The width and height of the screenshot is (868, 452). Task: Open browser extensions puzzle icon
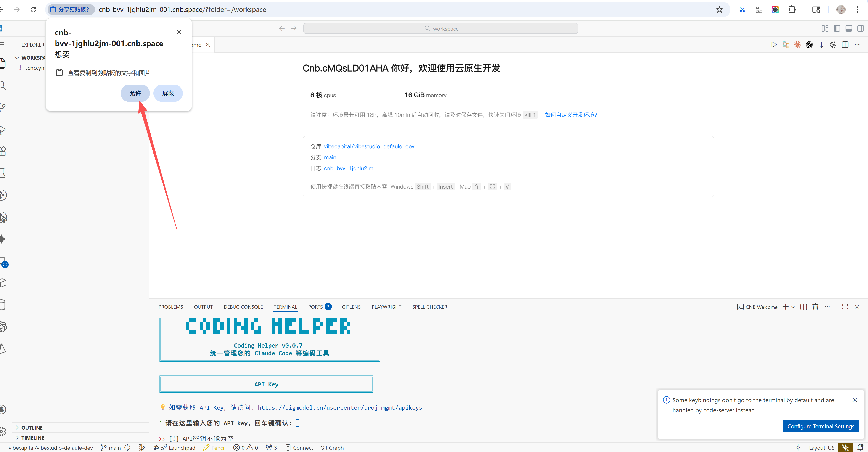pos(792,9)
